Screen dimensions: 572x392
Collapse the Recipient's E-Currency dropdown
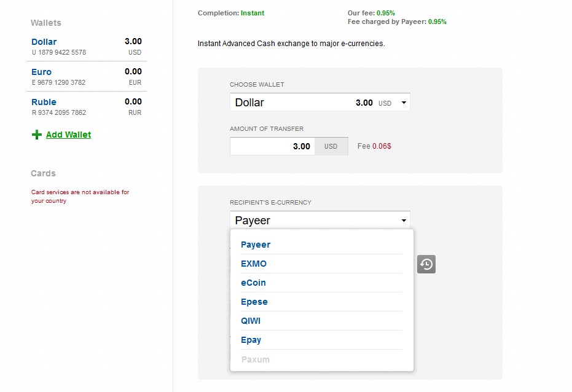[x=404, y=220]
